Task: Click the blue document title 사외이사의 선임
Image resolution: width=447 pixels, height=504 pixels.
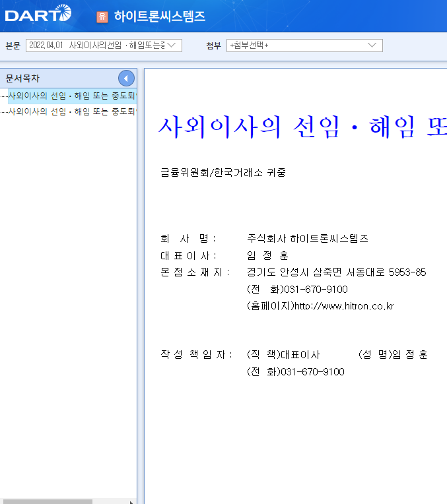Action: click(x=302, y=127)
